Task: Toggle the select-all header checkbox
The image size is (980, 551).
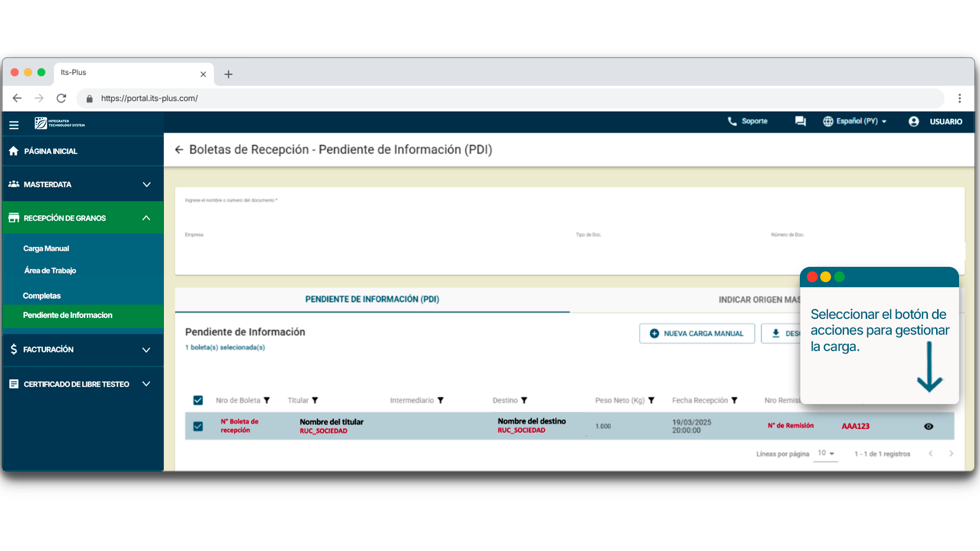Action: (x=198, y=400)
